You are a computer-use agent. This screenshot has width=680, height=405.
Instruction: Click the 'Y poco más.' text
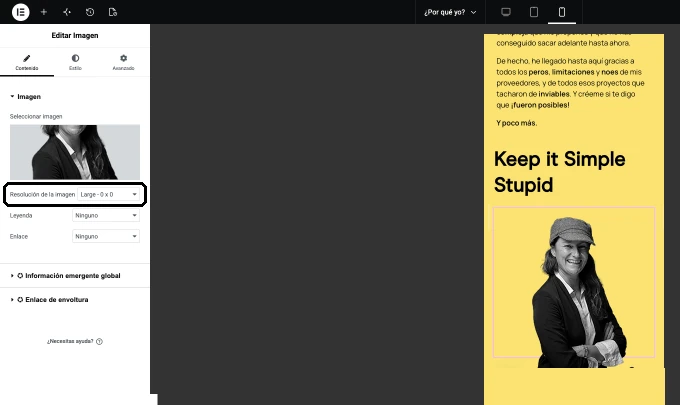tap(517, 123)
